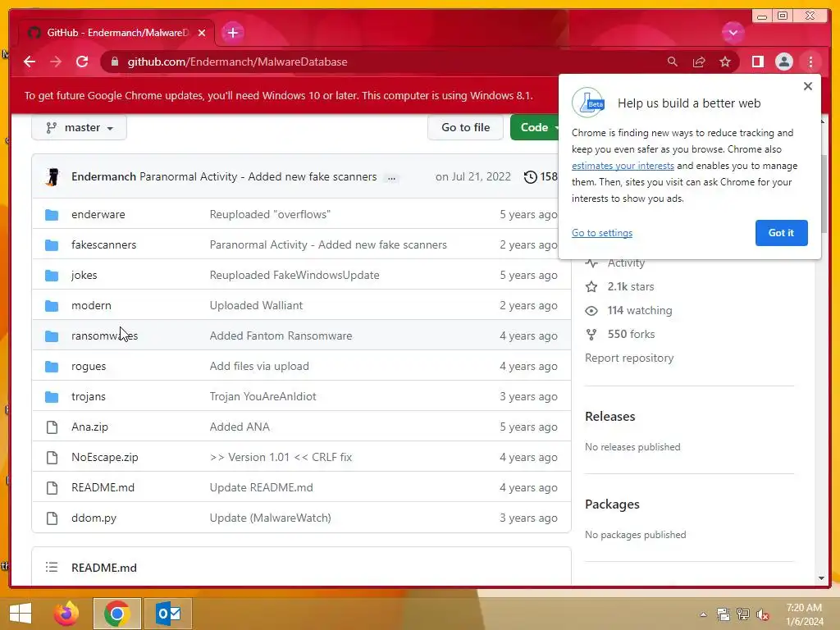Open the Paranormal Activity commit message

pyautogui.click(x=258, y=177)
